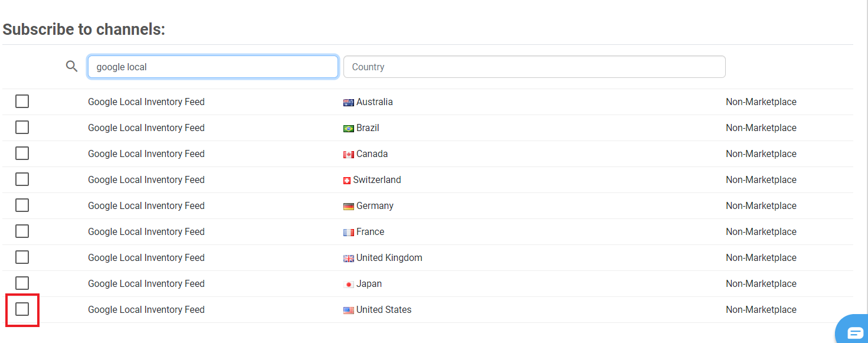Click 'Non-Marketplace' in the France row
868x343 pixels.
coord(761,231)
